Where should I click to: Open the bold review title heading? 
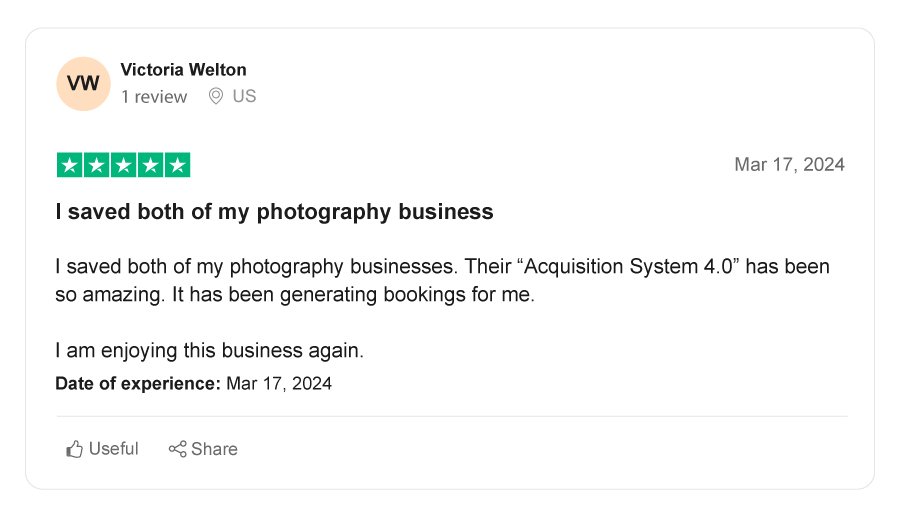[x=274, y=212]
